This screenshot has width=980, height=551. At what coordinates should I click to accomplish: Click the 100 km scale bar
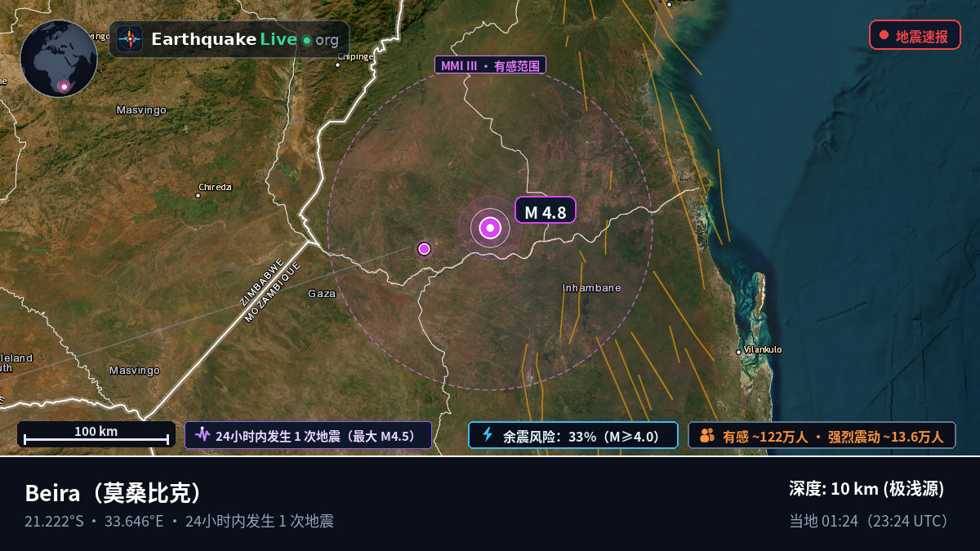(96, 434)
